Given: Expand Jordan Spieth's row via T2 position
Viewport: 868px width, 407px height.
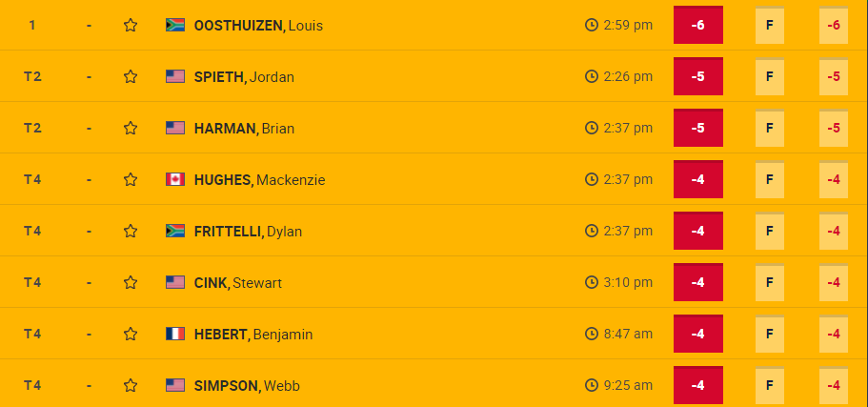Looking at the screenshot, I should [32, 77].
